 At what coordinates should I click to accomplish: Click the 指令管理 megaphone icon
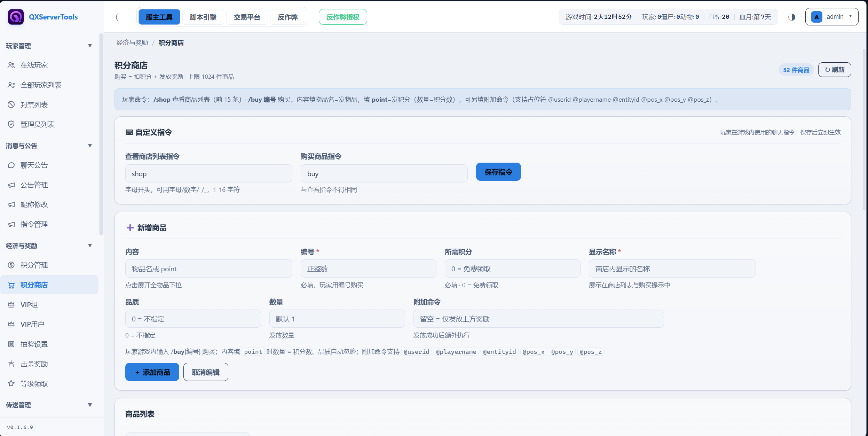(11, 224)
